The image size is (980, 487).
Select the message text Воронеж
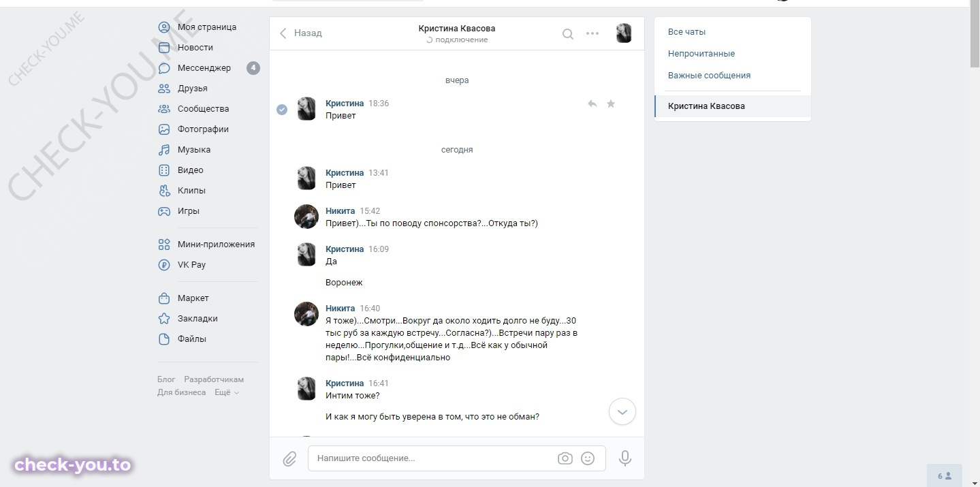coord(344,283)
